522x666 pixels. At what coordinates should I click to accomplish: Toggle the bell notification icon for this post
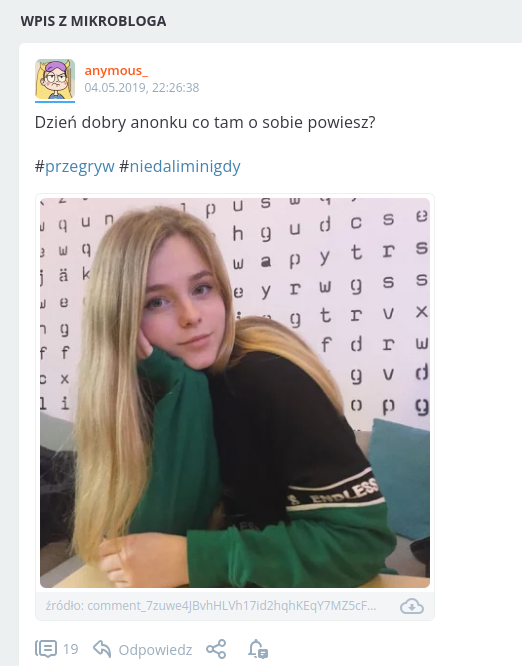[x=258, y=649]
